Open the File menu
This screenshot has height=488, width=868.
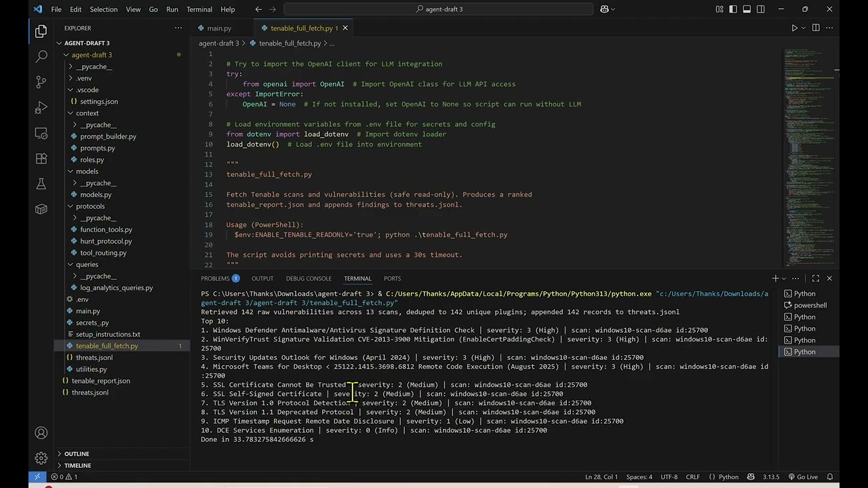click(56, 9)
